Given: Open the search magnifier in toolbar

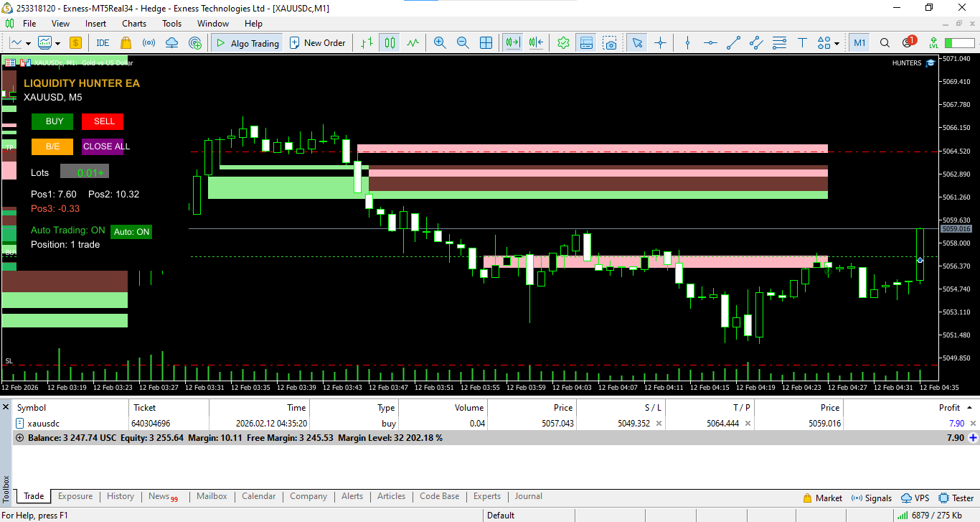Looking at the screenshot, I should click(885, 43).
